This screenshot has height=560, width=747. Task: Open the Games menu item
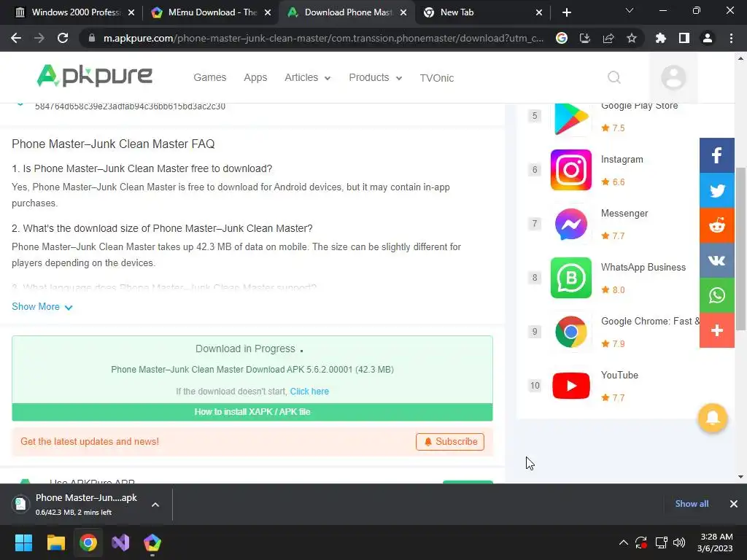tap(209, 77)
